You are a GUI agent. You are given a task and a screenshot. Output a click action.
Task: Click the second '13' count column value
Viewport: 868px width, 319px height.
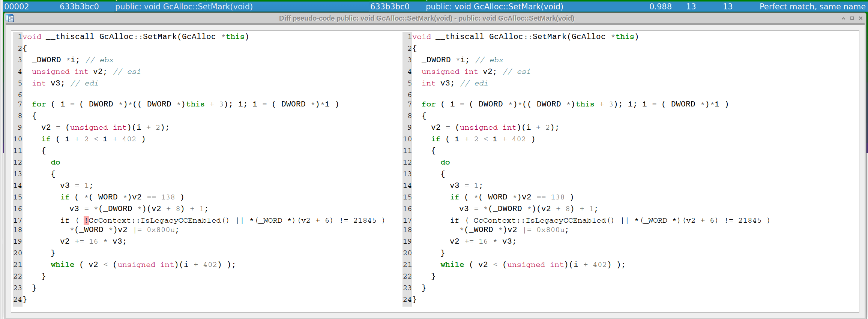point(728,6)
